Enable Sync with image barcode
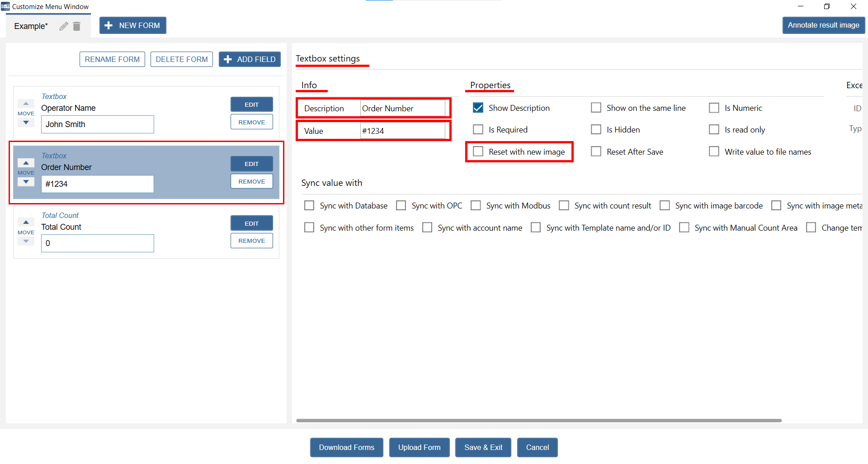The image size is (868, 464). (x=665, y=206)
